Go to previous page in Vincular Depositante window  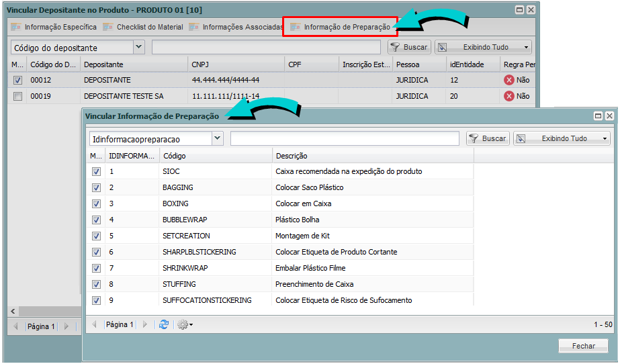pos(16,326)
